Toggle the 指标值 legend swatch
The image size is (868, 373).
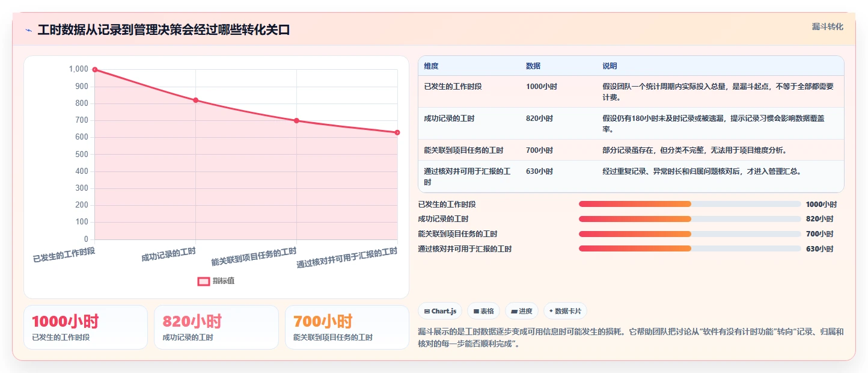tap(204, 281)
